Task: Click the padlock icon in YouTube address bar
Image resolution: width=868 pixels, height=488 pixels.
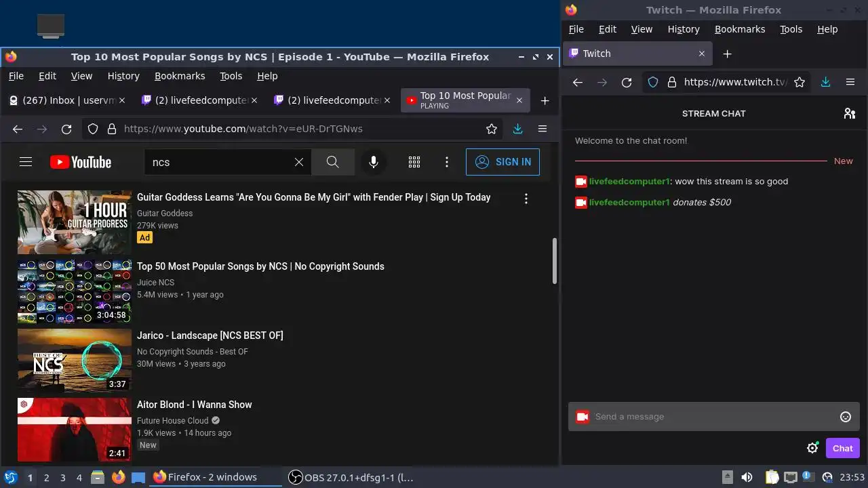Action: pyautogui.click(x=111, y=129)
